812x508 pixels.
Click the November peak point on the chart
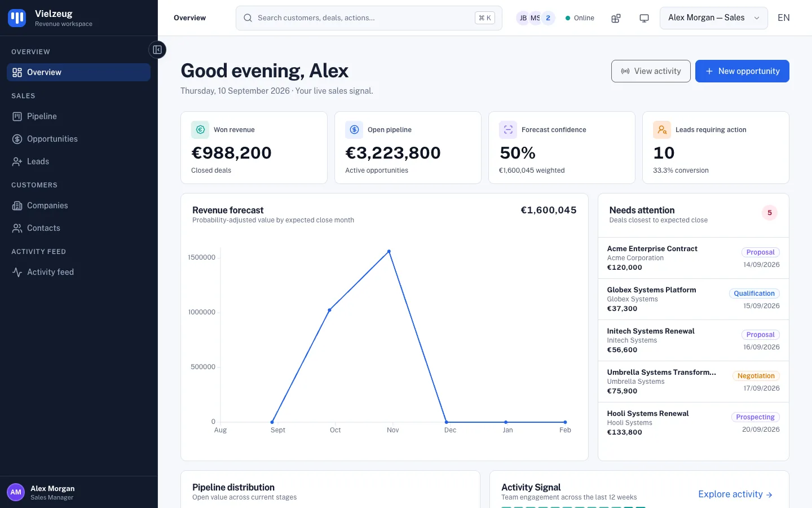click(389, 252)
